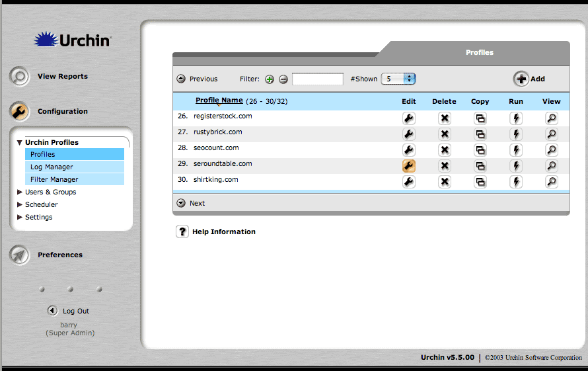Click the Edit wrench for shirtking.com
Screen dimensions: 588x371
coord(409,182)
